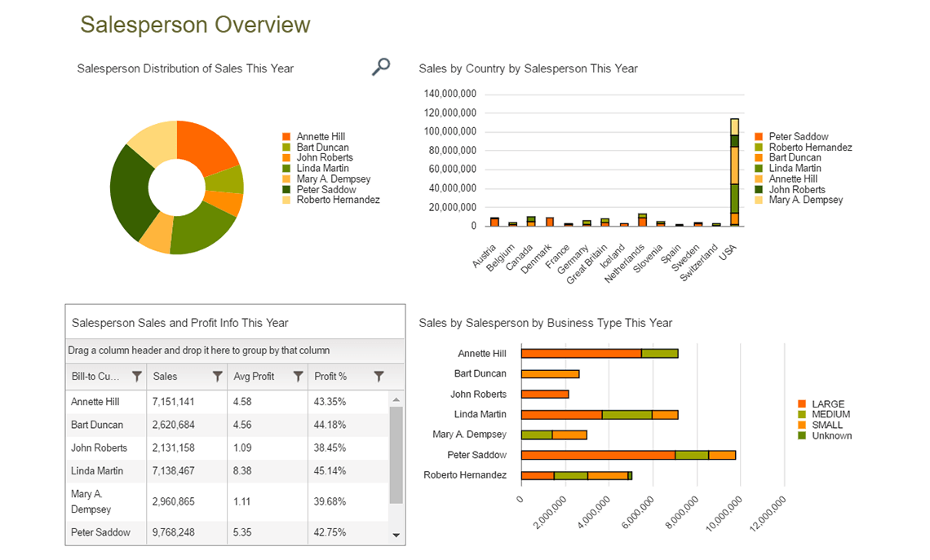Image resolution: width=930 pixels, height=560 pixels.
Task: Toggle Annette Hill swatch in donut legend
Action: pyautogui.click(x=286, y=137)
